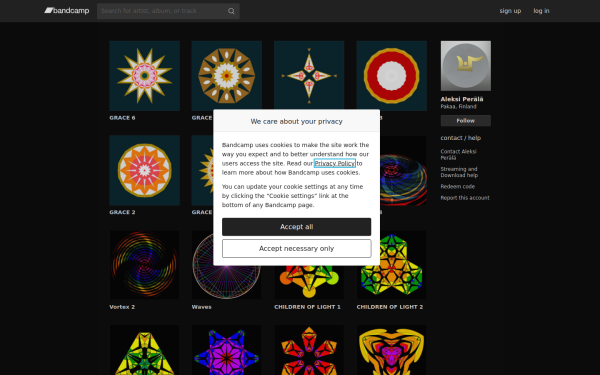Click the contact / help heading
Image resolution: width=600 pixels, height=375 pixels.
(x=461, y=138)
